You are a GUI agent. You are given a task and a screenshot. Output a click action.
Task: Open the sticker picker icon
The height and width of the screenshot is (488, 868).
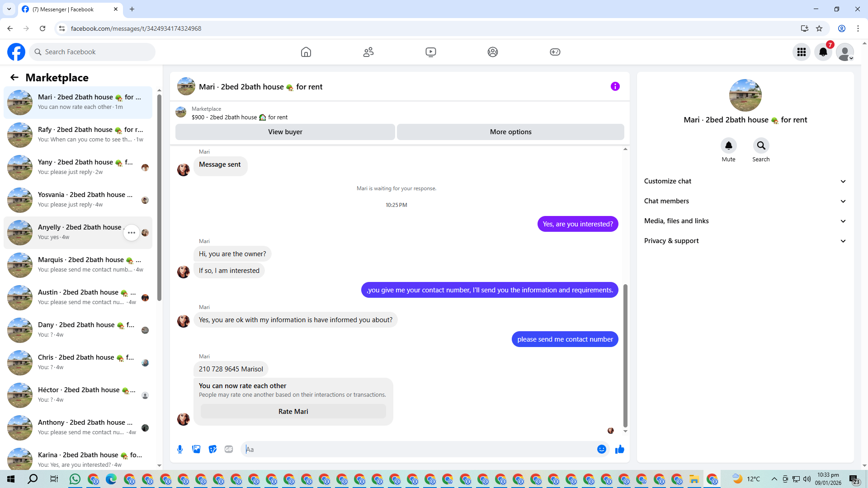(212, 449)
